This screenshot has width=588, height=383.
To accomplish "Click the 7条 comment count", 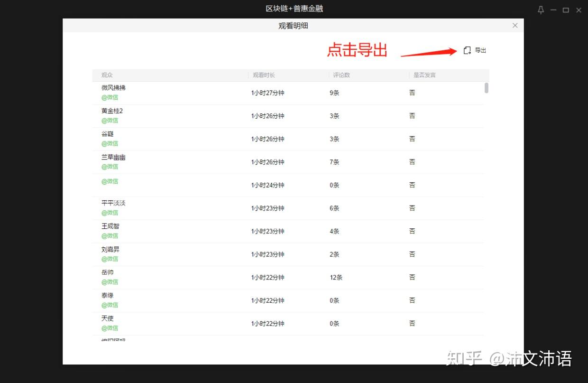I will (x=335, y=162).
